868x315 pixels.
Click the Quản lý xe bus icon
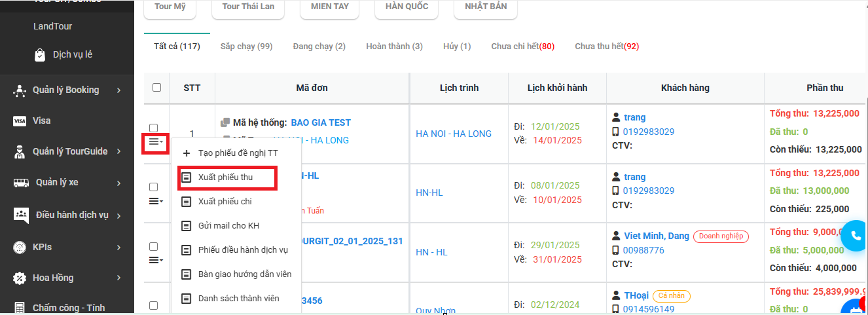(x=21, y=183)
